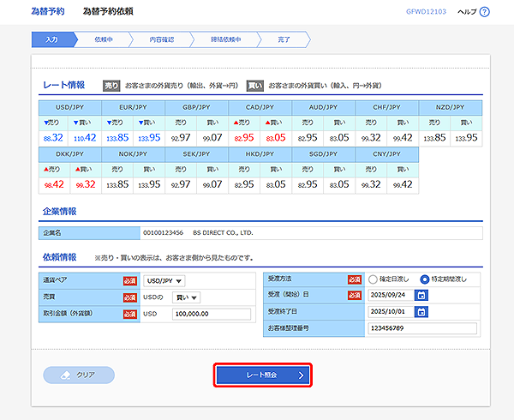This screenshot has height=420, width=514.
Task: Click the company name BS DIRECT CO., LTD.
Action: [223, 233]
